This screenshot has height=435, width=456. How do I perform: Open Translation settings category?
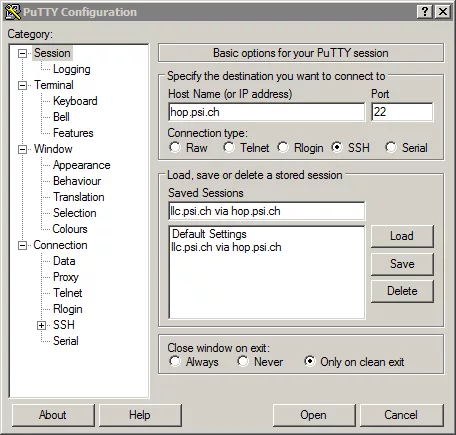click(79, 197)
